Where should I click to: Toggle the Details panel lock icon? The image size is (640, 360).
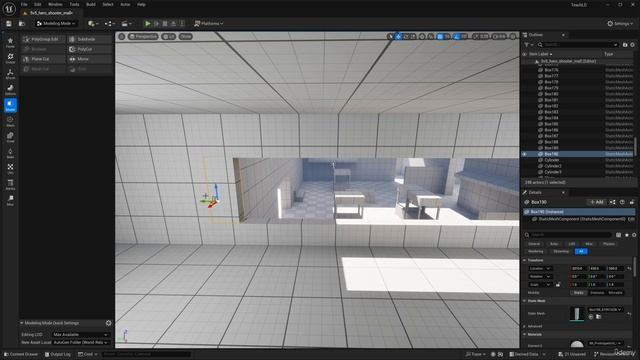coord(632,202)
